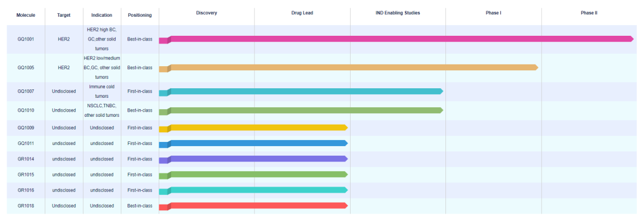Select the green GQ1010 progress bar

(x=301, y=110)
